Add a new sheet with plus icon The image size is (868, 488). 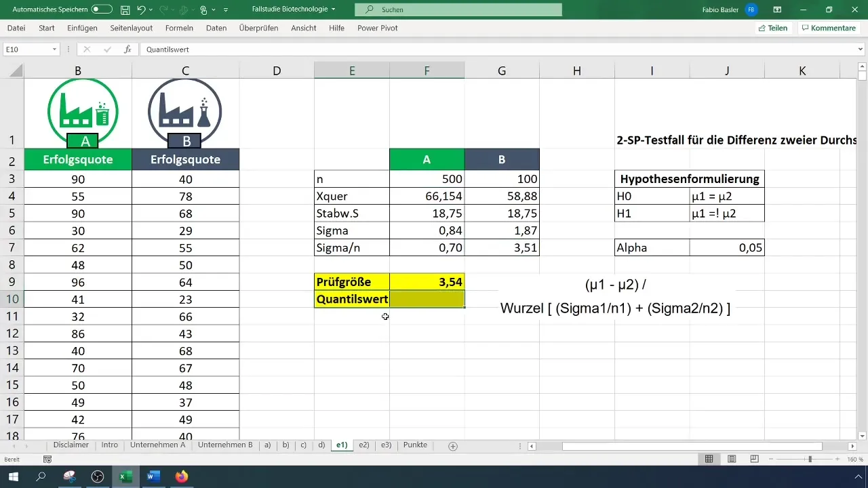[453, 446]
